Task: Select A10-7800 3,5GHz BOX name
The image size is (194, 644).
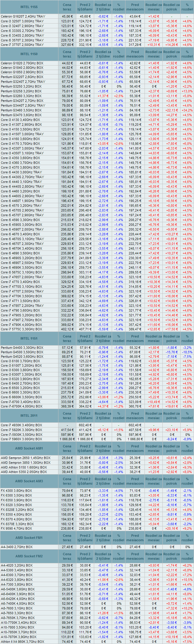Action: click(18, 627)
